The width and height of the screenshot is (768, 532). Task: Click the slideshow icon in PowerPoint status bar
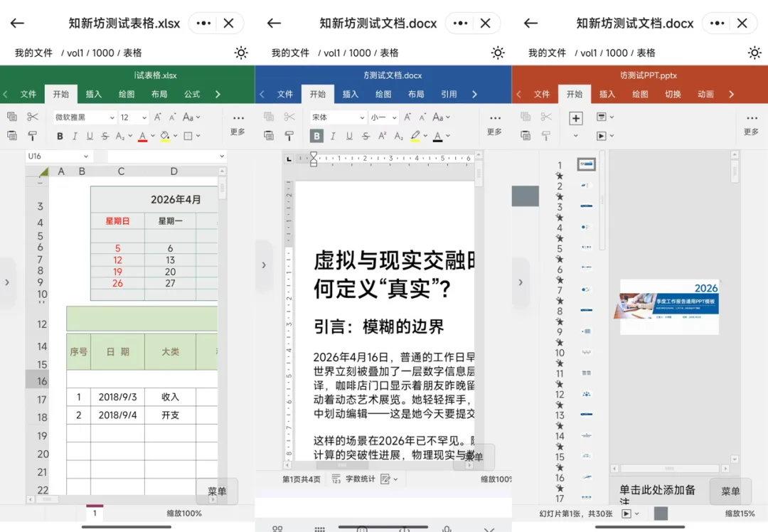pos(626,514)
